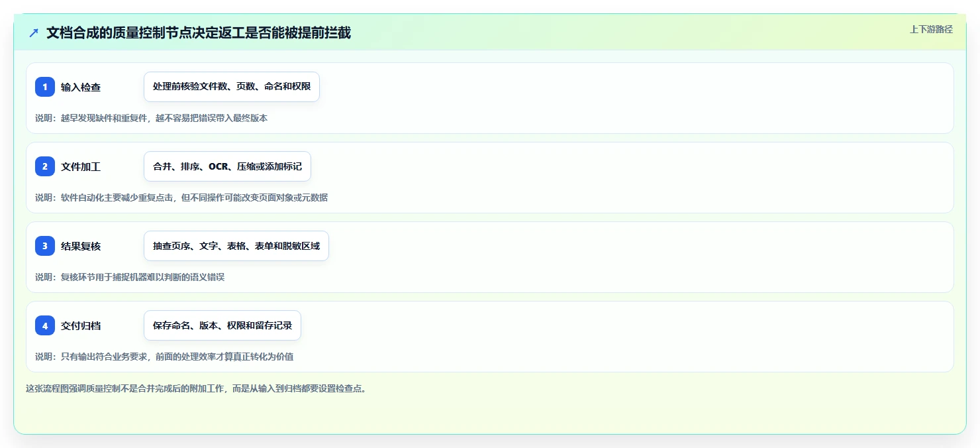This screenshot has height=448, width=980.
Task: Select the 结果复核 step label
Action: [x=81, y=246]
